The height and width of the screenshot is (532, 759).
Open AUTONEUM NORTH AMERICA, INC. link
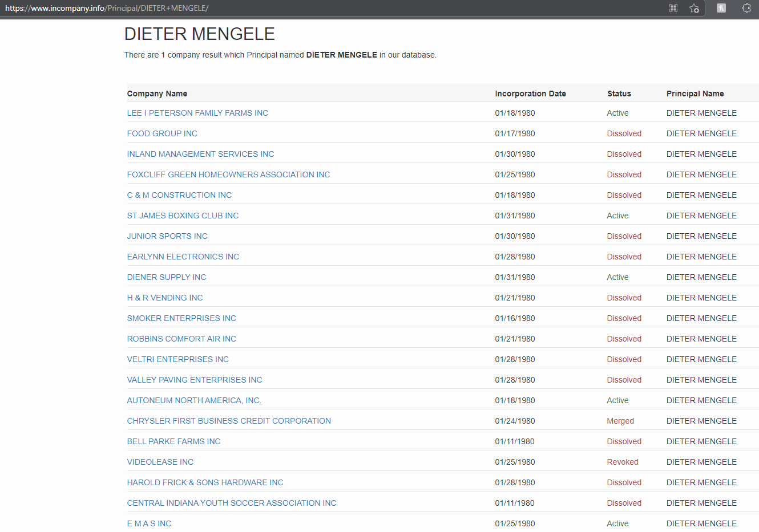coord(194,400)
